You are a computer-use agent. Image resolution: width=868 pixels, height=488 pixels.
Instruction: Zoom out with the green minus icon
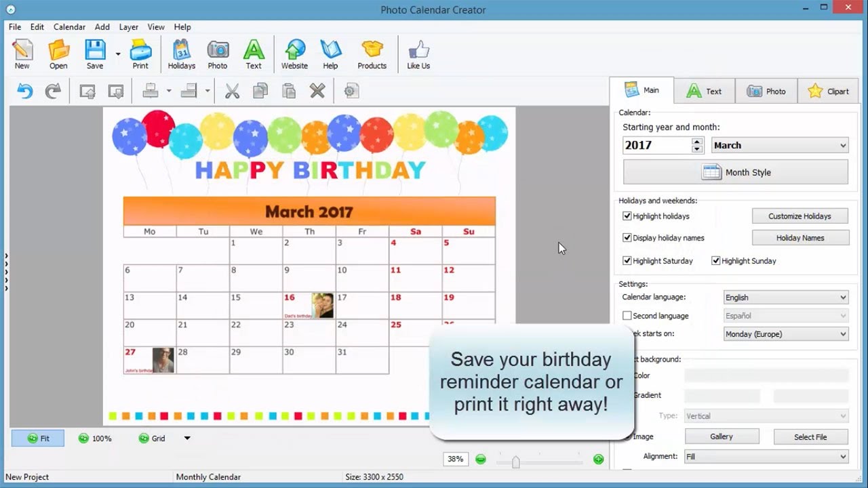coord(481,459)
